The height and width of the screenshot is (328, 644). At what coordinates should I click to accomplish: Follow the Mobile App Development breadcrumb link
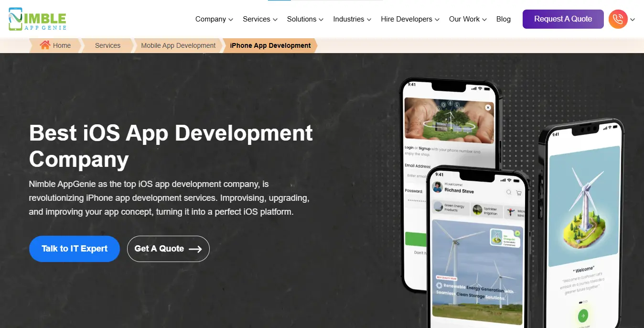tap(178, 45)
